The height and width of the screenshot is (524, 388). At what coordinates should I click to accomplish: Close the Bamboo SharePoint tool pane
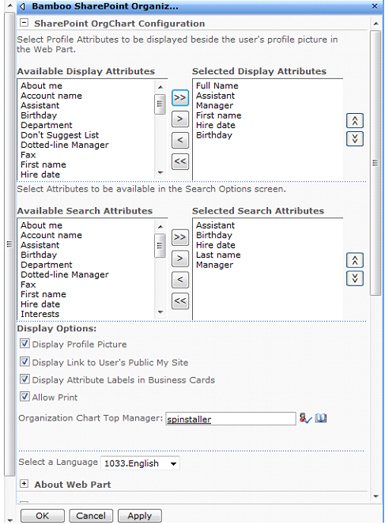[x=375, y=6]
